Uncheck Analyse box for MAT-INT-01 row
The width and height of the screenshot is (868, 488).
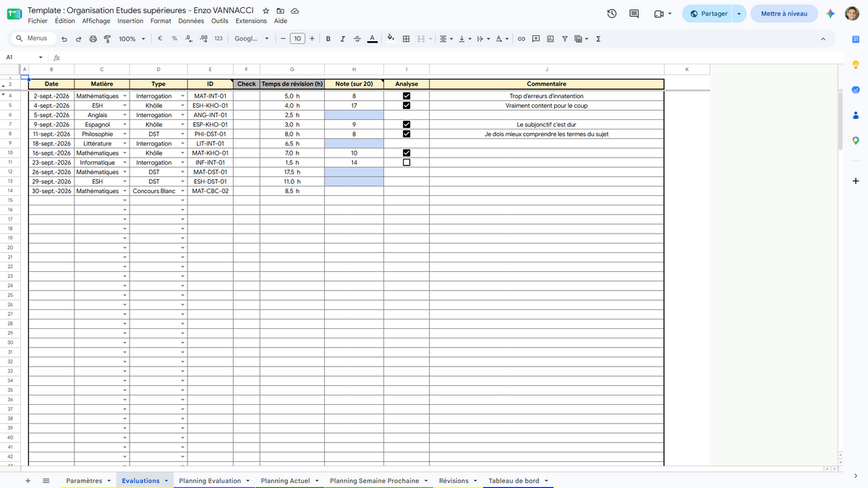(407, 95)
